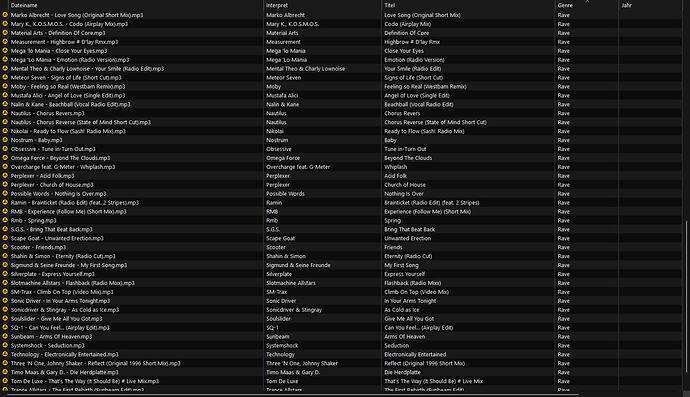The image size is (690, 397).
Task: Click the file icon beside Nikolai - Ready to Flow
Action: [5, 131]
